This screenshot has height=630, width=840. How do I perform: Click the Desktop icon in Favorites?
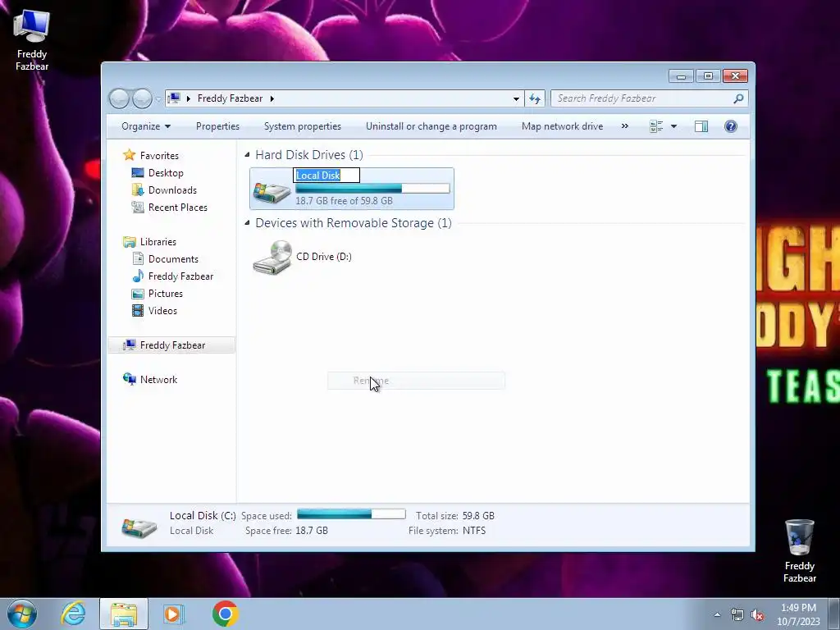pyautogui.click(x=138, y=173)
